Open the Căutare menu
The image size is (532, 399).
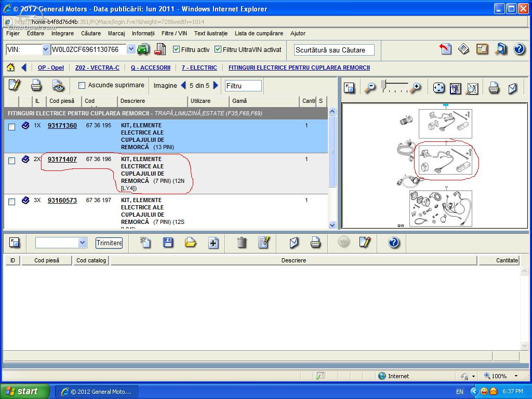pos(91,33)
